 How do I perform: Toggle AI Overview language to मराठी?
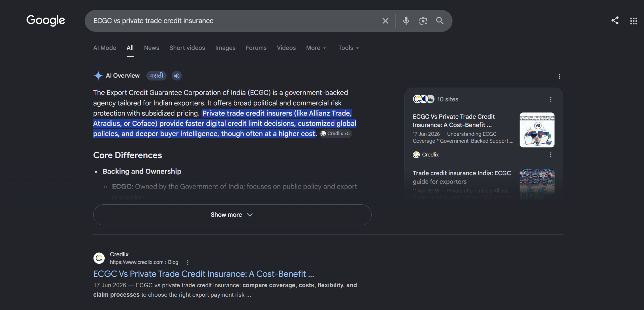click(x=156, y=76)
